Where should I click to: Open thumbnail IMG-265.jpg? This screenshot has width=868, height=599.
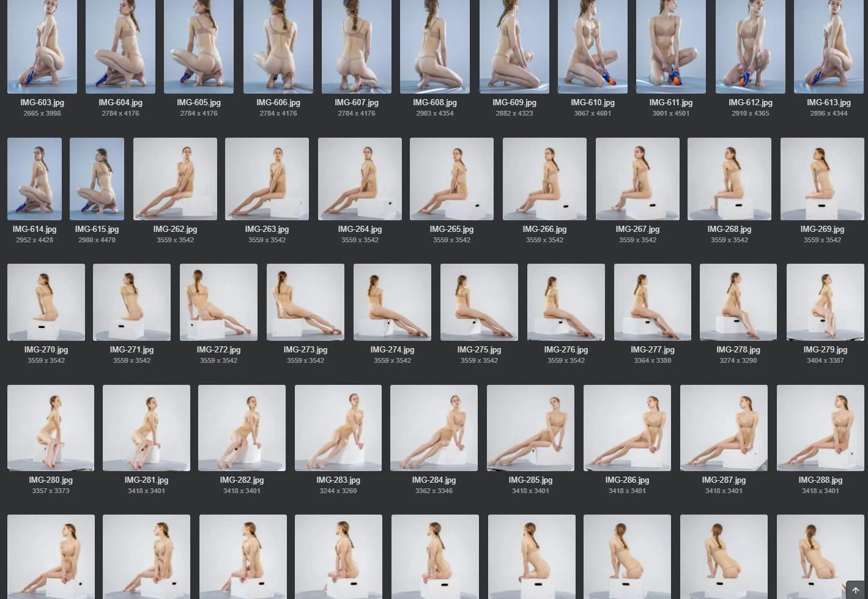pos(451,179)
